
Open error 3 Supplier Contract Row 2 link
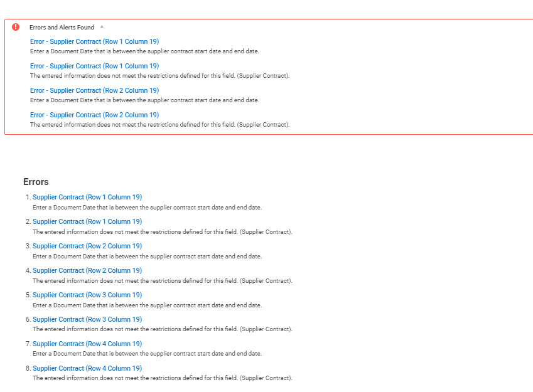pos(87,246)
